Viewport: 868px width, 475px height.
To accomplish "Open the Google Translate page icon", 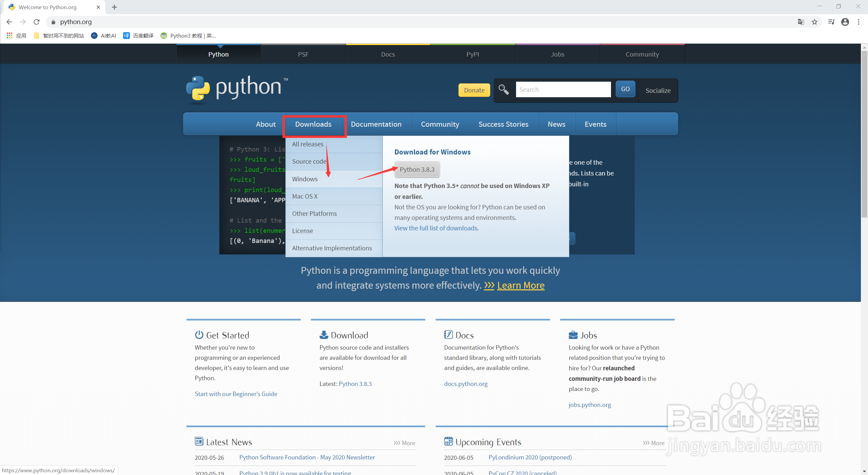I will coord(801,22).
